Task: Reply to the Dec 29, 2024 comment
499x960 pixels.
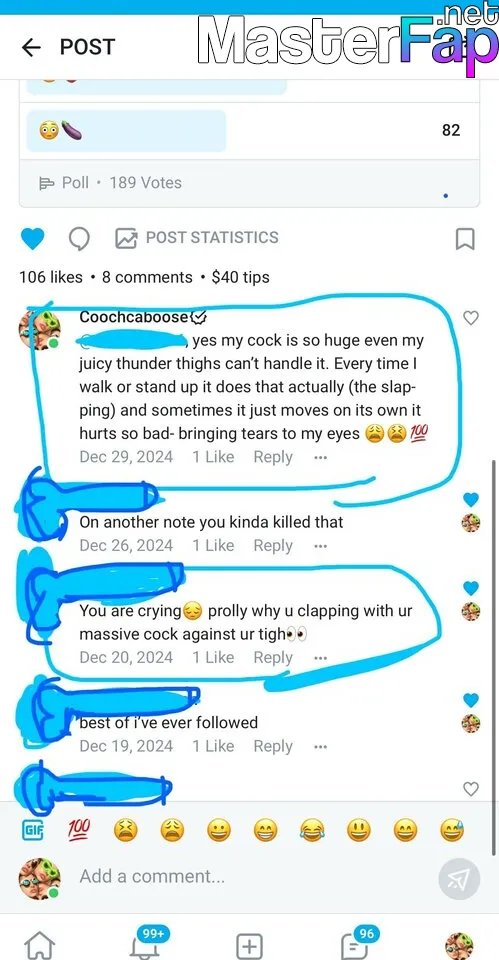Action: tap(273, 457)
